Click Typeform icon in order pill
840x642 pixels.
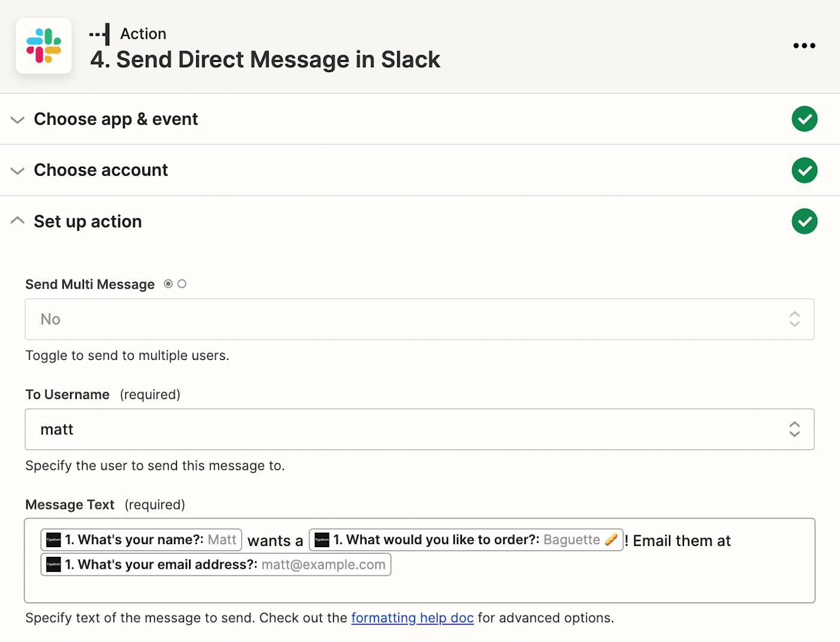click(x=322, y=540)
